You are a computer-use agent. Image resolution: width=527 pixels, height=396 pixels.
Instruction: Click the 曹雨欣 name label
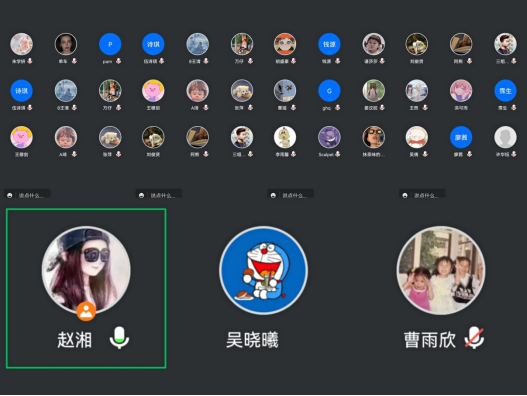coord(430,340)
